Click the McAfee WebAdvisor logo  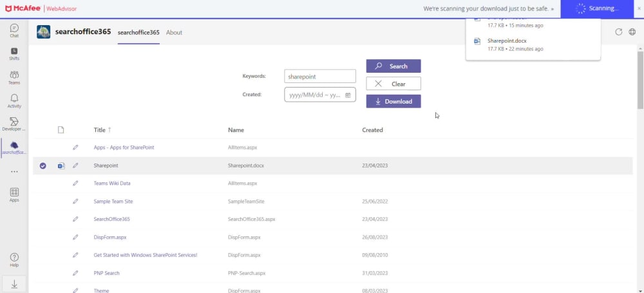[41, 8]
